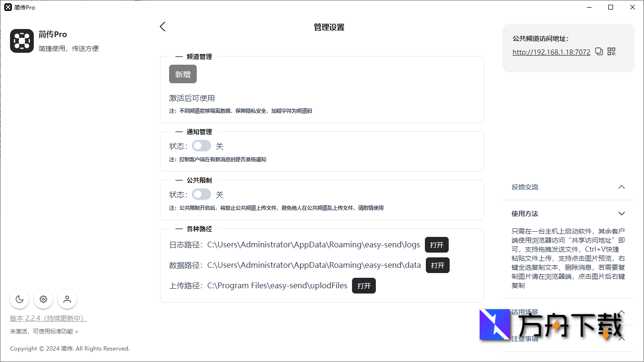Open the link http://192.168.1.18:7072

[x=551, y=52]
